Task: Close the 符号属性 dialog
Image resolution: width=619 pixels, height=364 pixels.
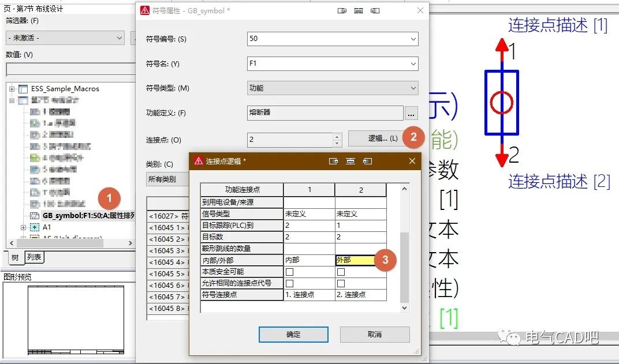Action: click(x=420, y=10)
